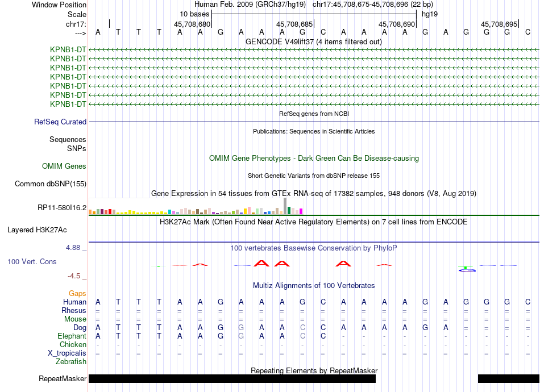Click the tall gray bar in GTEx chart
The height and width of the screenshot is (392, 540).
coord(285,206)
